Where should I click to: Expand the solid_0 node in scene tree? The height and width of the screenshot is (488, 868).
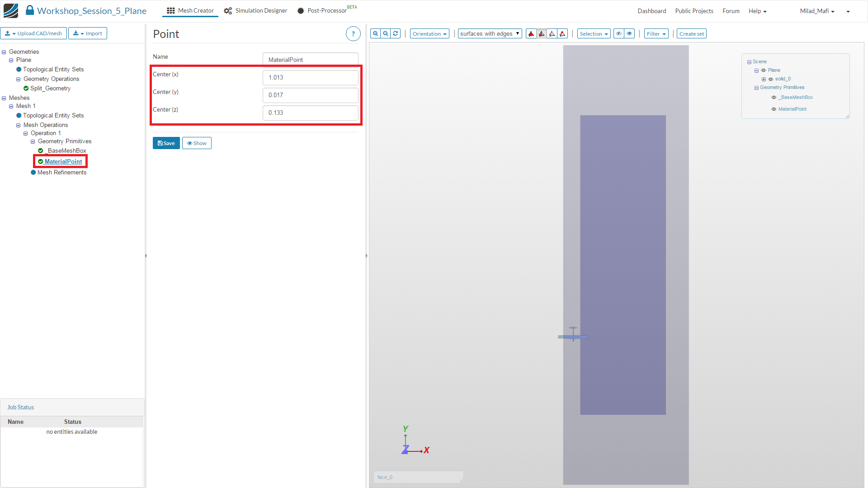pos(764,79)
